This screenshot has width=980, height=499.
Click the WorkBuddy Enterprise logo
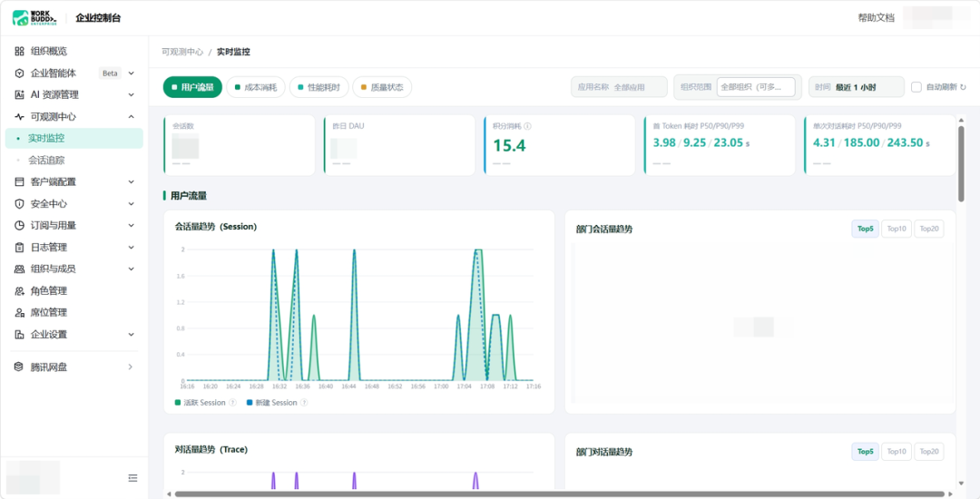point(34,18)
